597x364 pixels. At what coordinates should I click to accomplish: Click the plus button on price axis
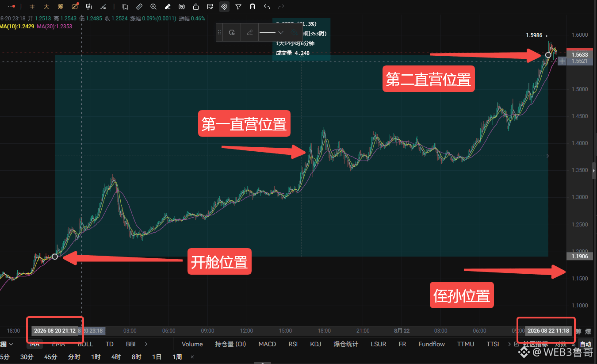(x=562, y=61)
